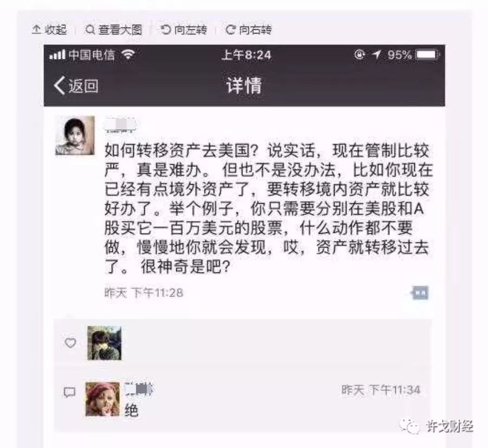
Task: Open the avatar of the user who liked
Action: pyautogui.click(x=104, y=343)
